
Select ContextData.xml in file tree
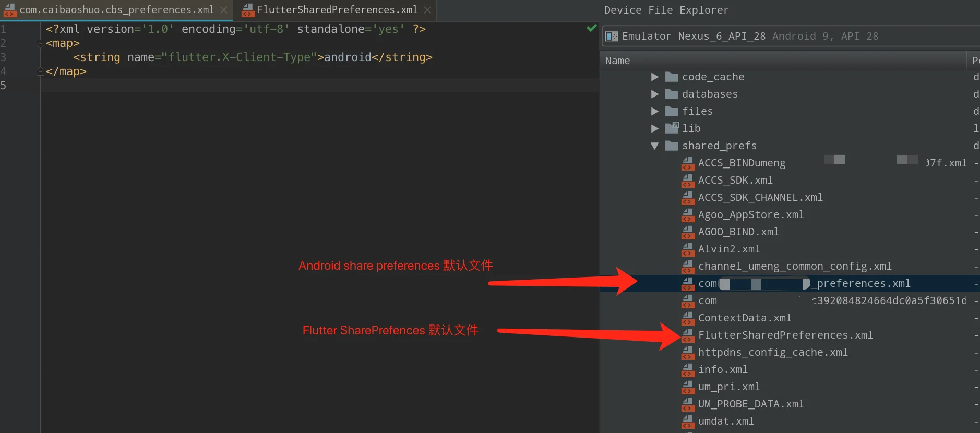click(745, 318)
